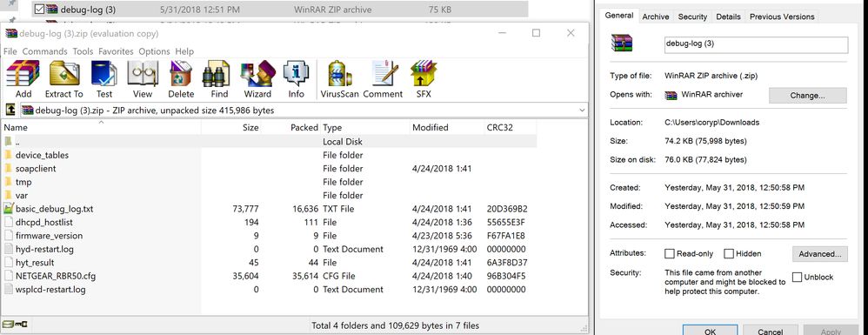
Task: Open the Commands menu
Action: 45,51
